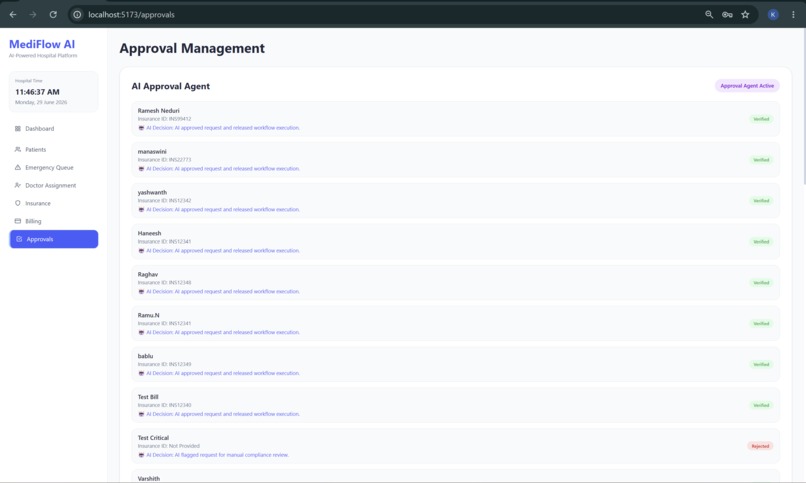This screenshot has width=806, height=483.
Task: Click the browser forward arrow
Action: (x=33, y=14)
